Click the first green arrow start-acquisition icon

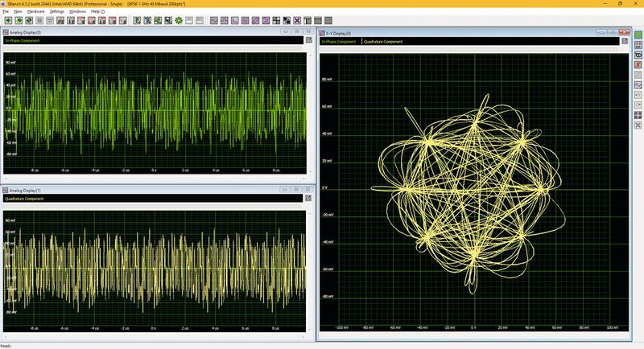tap(8, 20)
